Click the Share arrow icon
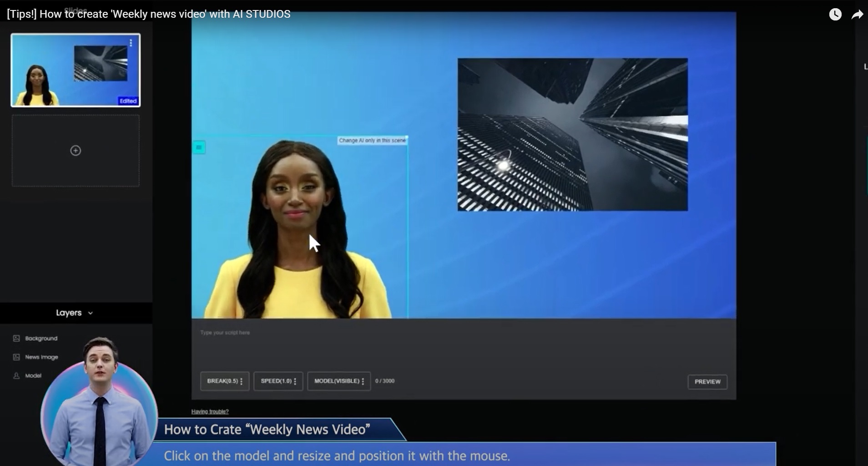 [858, 14]
